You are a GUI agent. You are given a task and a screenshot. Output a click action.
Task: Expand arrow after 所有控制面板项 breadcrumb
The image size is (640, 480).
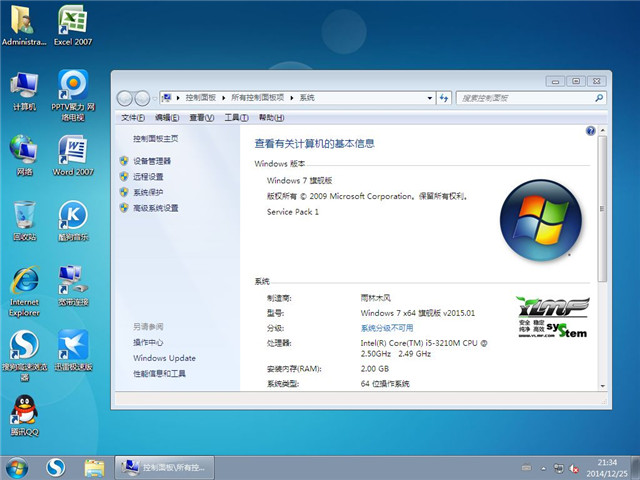pos(292,98)
